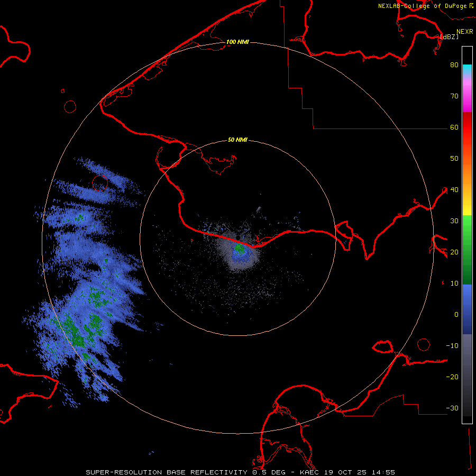
Task: Click the 20 dBZ scale value
Action: pos(454,252)
